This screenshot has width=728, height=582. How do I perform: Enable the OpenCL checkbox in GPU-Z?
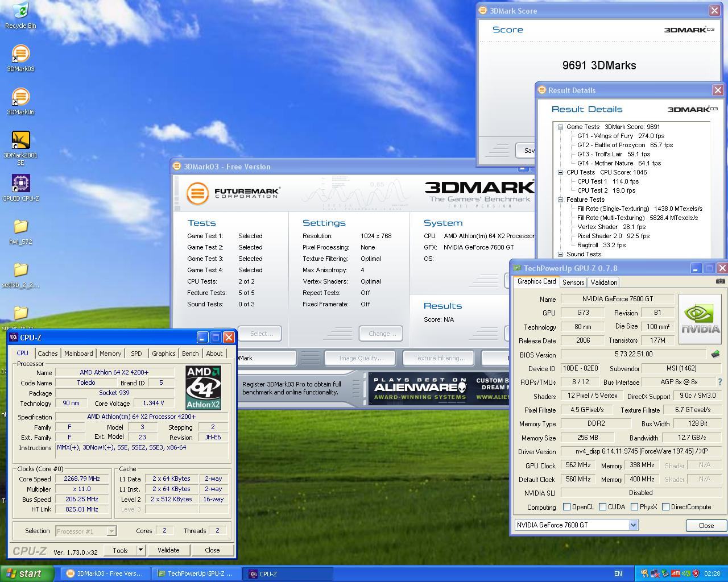click(x=566, y=506)
